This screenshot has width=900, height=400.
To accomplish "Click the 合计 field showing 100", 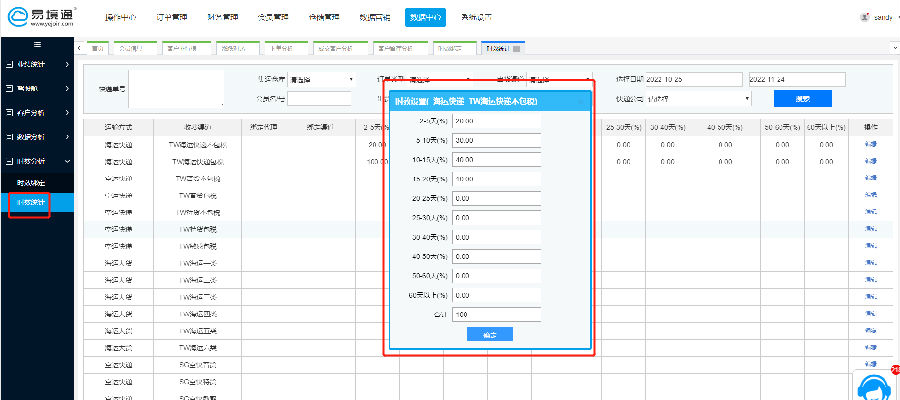I will tap(496, 314).
